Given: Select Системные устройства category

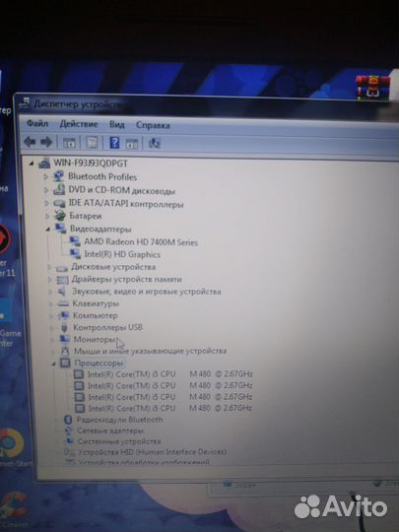Looking at the screenshot, I should click(119, 441).
